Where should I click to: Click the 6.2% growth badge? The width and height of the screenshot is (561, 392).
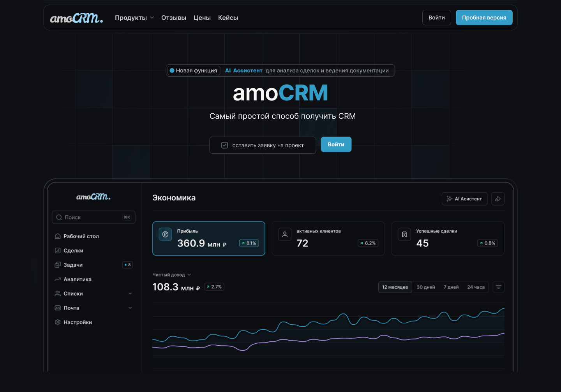[368, 243]
